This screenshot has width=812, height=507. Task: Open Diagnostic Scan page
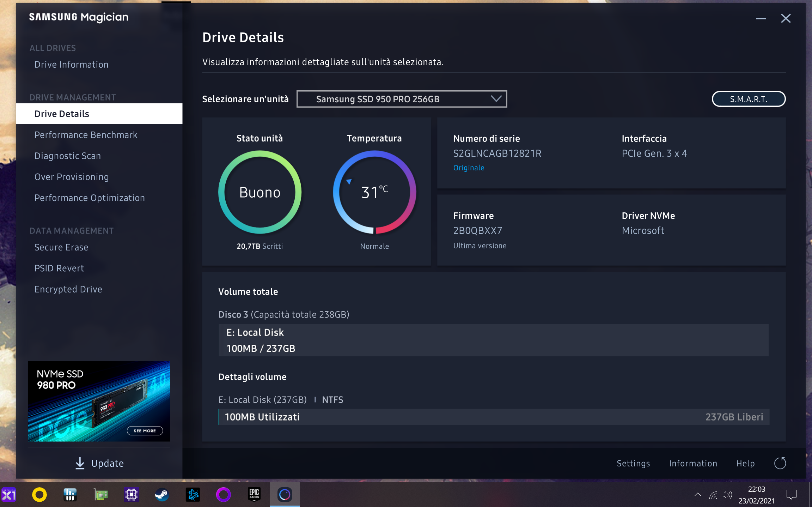68,156
